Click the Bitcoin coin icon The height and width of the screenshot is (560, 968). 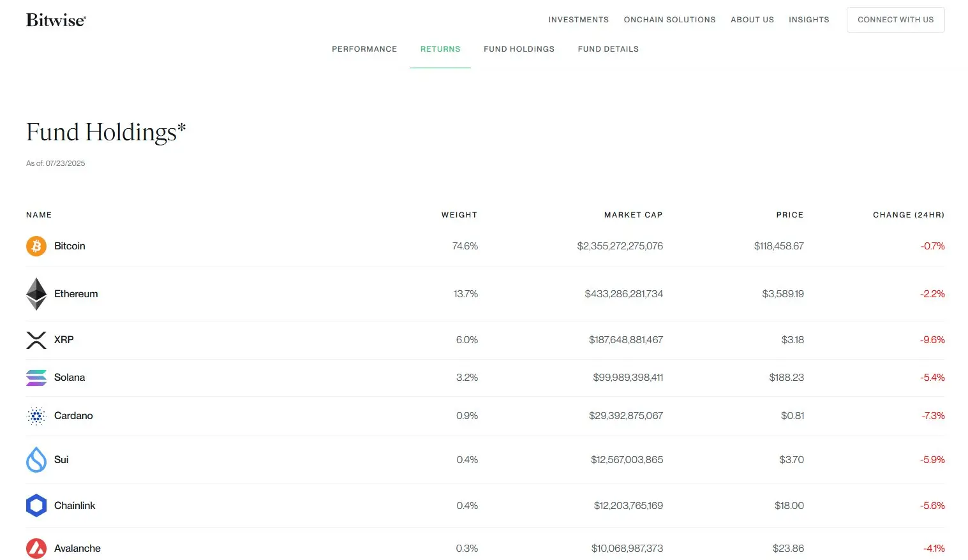click(x=36, y=246)
